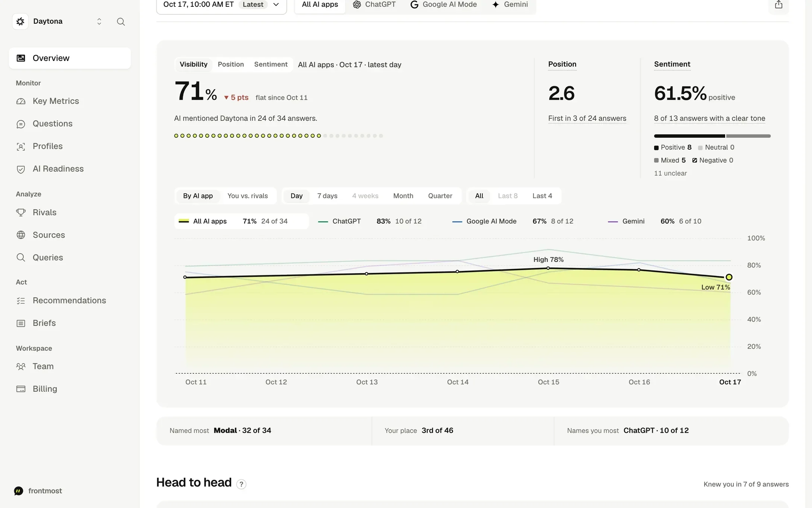Click the AI Readiness shield icon
This screenshot has height=508, width=812.
coord(21,169)
